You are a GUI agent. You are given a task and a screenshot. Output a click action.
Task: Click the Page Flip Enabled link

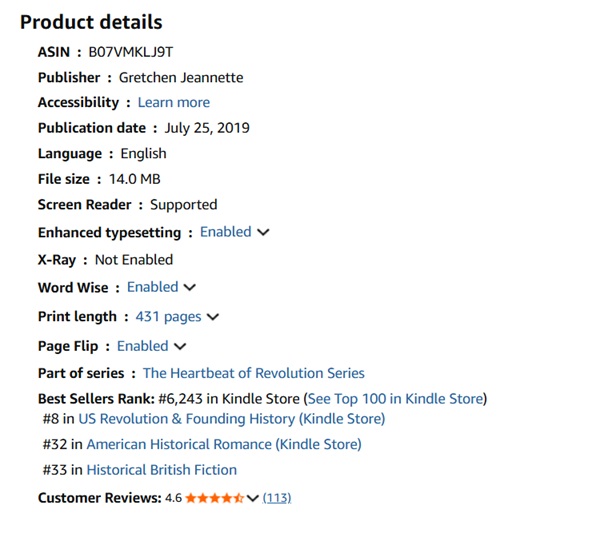point(143,346)
